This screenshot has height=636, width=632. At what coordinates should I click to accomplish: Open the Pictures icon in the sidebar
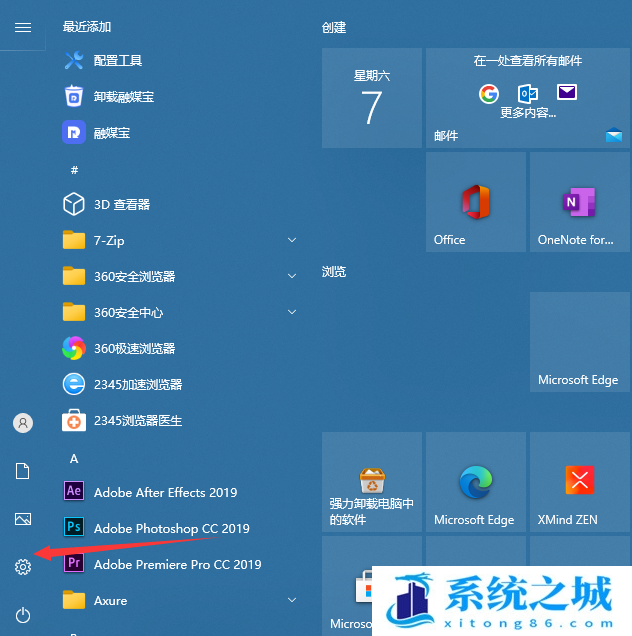tap(23, 519)
